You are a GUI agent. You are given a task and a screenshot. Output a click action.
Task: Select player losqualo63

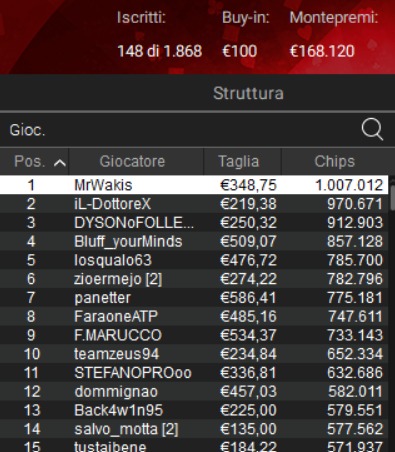coord(194,260)
